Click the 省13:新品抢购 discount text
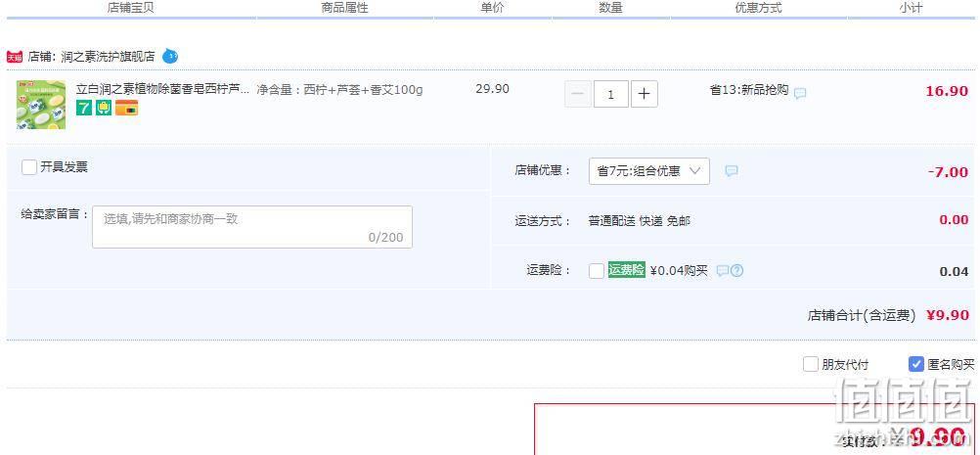980x455 pixels. [x=749, y=90]
